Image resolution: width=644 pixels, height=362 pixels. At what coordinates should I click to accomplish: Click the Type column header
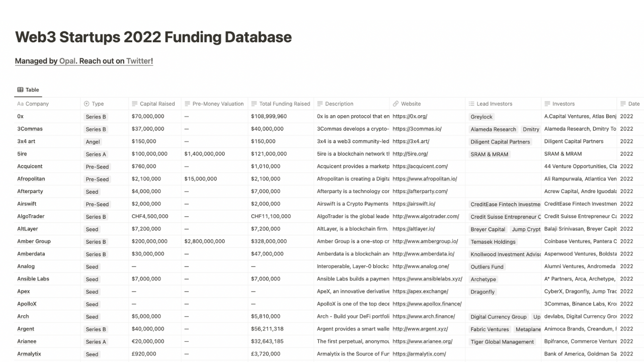click(105, 104)
